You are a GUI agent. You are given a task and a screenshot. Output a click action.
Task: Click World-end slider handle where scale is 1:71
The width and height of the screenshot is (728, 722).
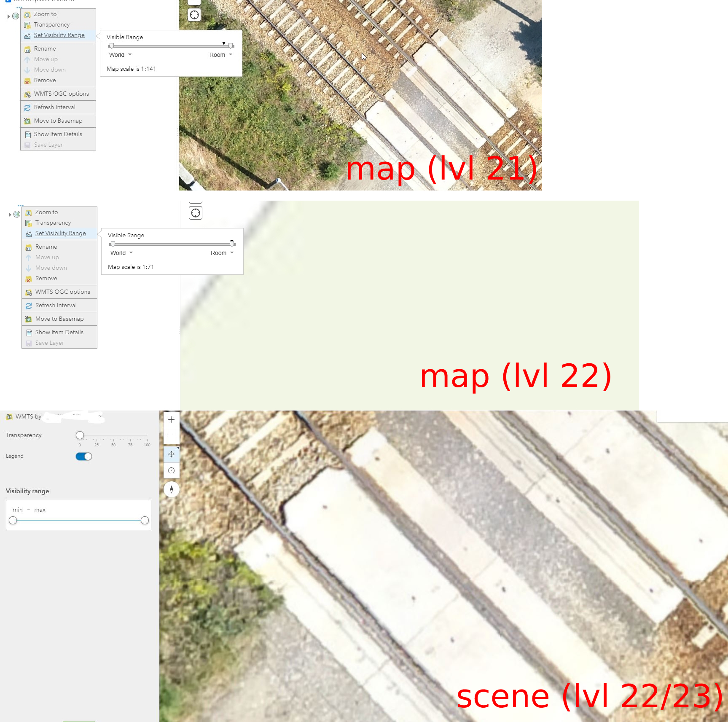pyautogui.click(x=113, y=244)
